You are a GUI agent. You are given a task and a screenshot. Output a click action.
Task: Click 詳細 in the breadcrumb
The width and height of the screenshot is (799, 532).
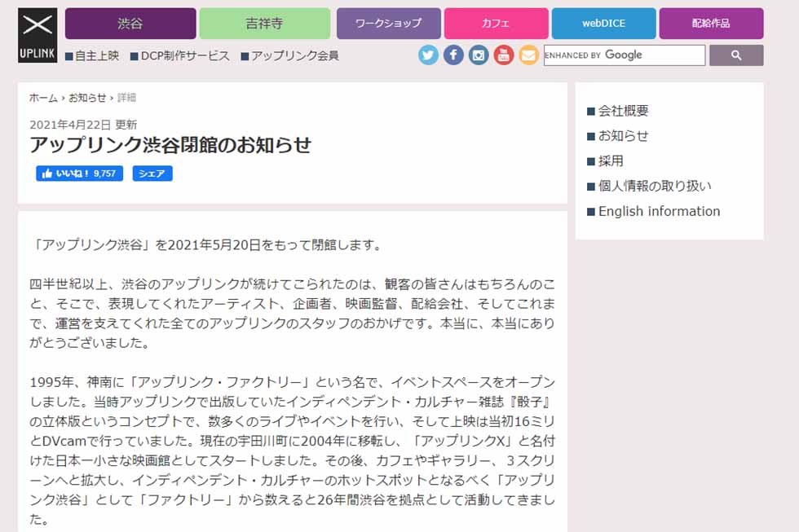(126, 98)
